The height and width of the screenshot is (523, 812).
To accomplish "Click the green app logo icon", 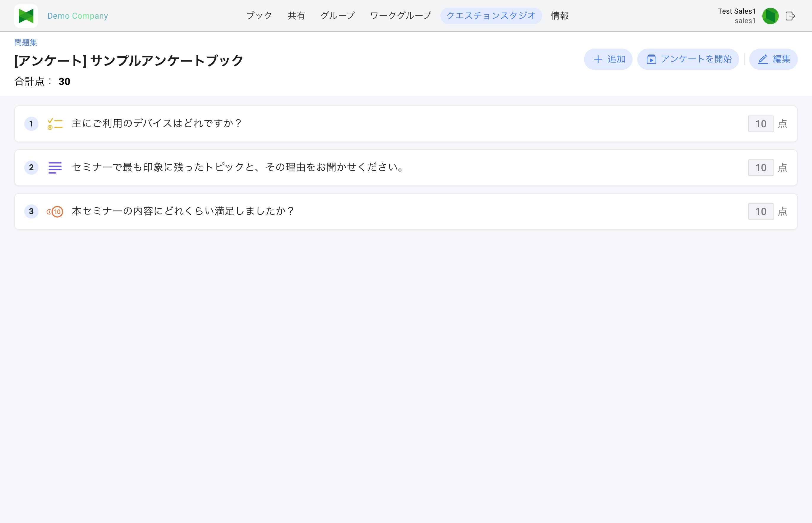I will click(x=26, y=16).
